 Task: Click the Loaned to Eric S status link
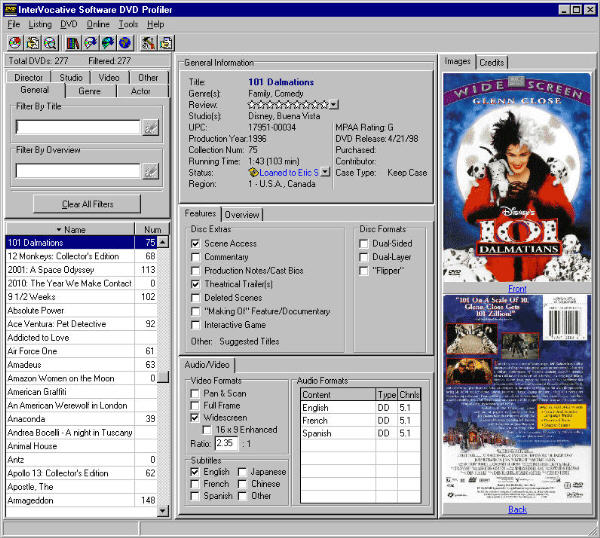tap(289, 173)
